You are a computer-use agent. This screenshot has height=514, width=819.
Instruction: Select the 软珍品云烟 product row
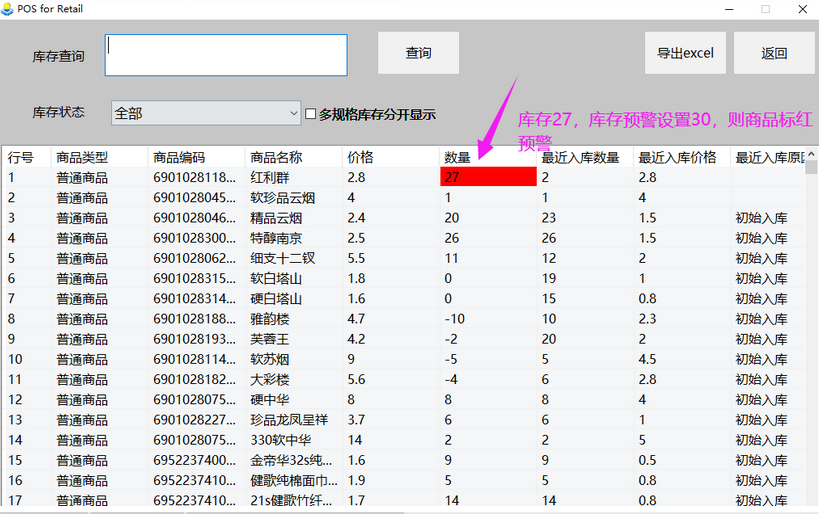click(x=403, y=198)
